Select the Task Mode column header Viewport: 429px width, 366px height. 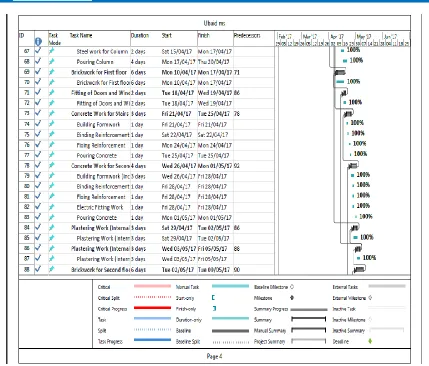pyautogui.click(x=55, y=39)
